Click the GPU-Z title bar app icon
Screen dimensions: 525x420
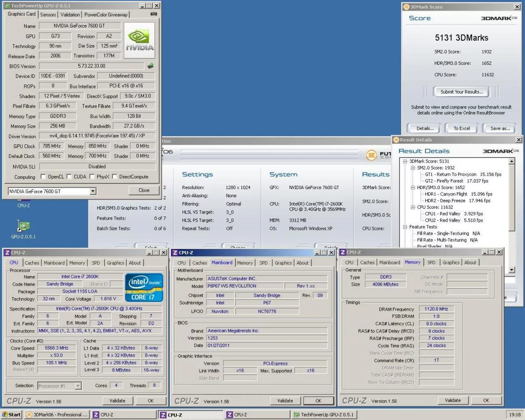(7, 6)
